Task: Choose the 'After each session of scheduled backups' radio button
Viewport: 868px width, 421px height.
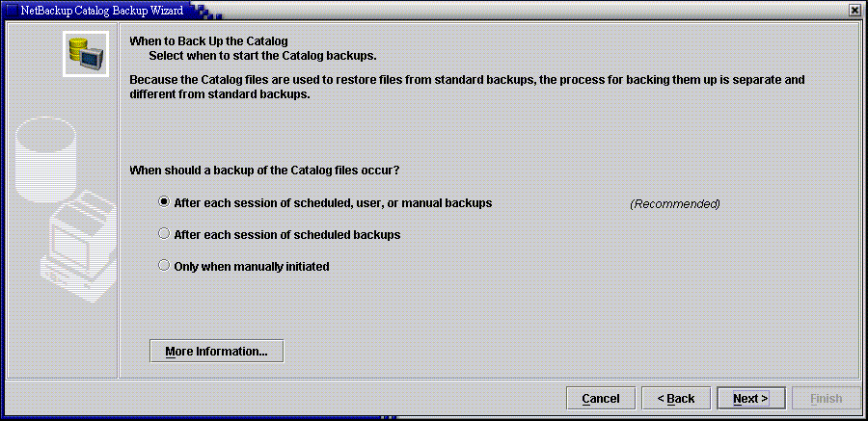Action: pos(163,234)
